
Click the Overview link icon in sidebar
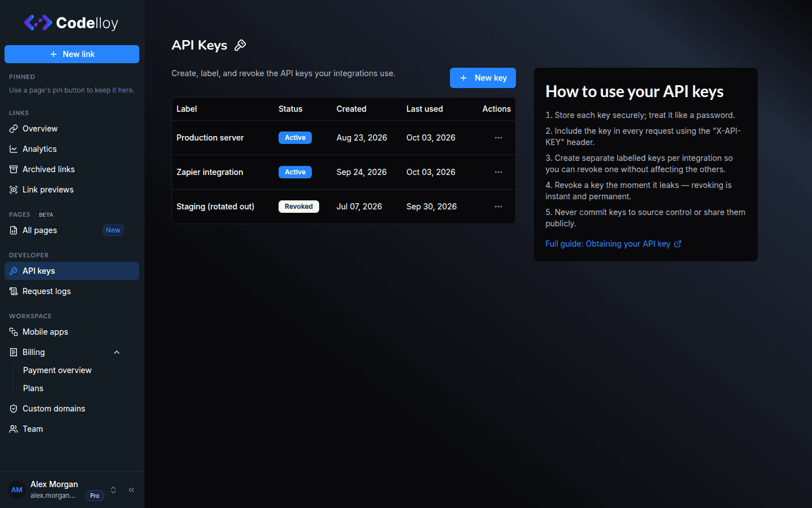click(x=14, y=129)
